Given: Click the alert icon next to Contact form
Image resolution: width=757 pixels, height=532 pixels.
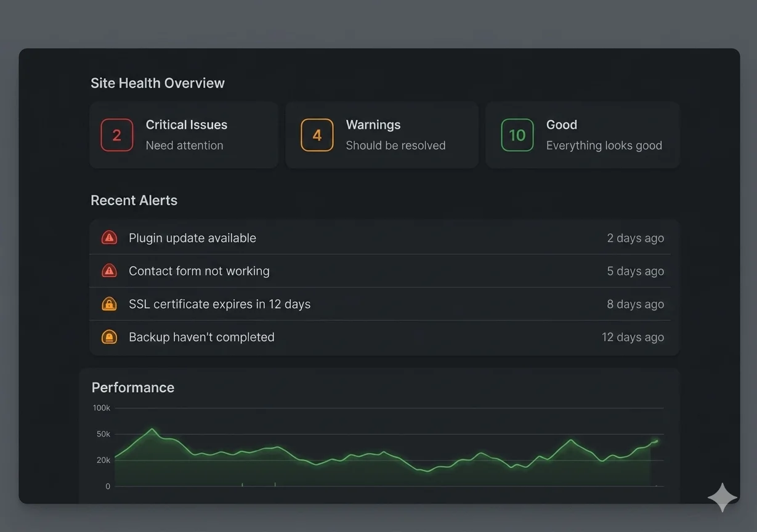Looking at the screenshot, I should [109, 271].
